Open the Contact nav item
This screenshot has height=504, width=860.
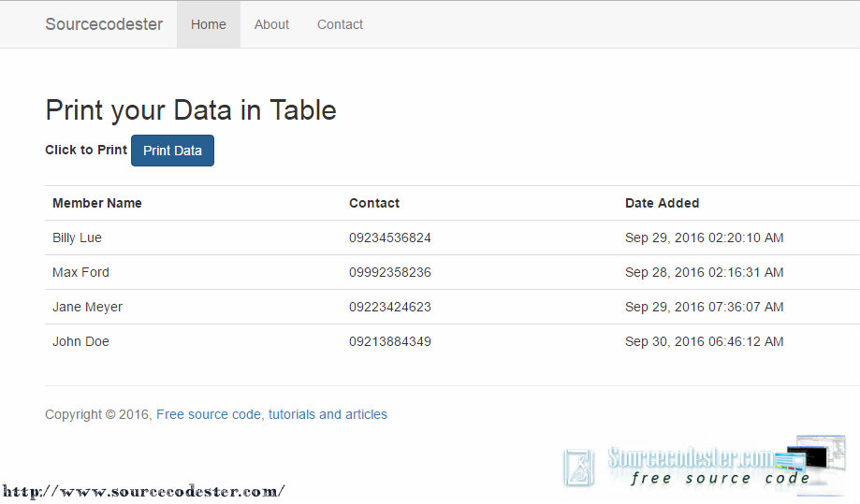(340, 24)
